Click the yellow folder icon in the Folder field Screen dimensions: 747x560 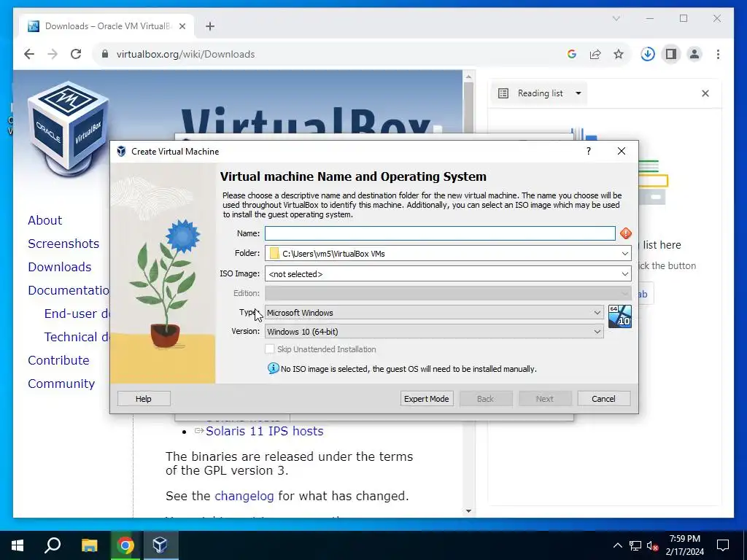274,253
